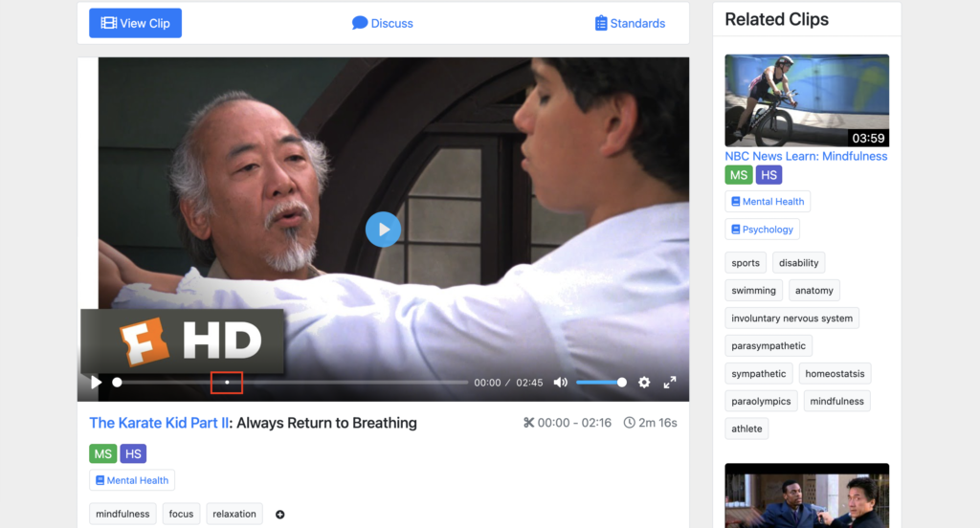Select the paraolympics tag
This screenshot has height=528, width=980.
(761, 401)
